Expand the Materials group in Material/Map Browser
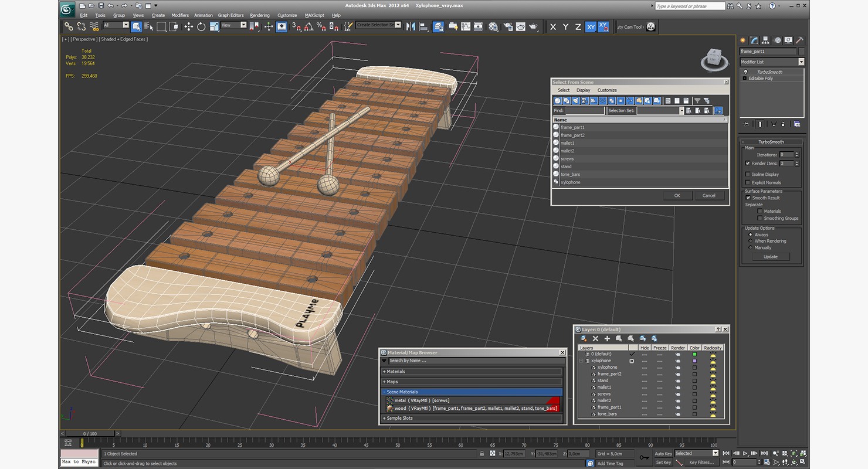The width and height of the screenshot is (868, 469). click(x=472, y=371)
